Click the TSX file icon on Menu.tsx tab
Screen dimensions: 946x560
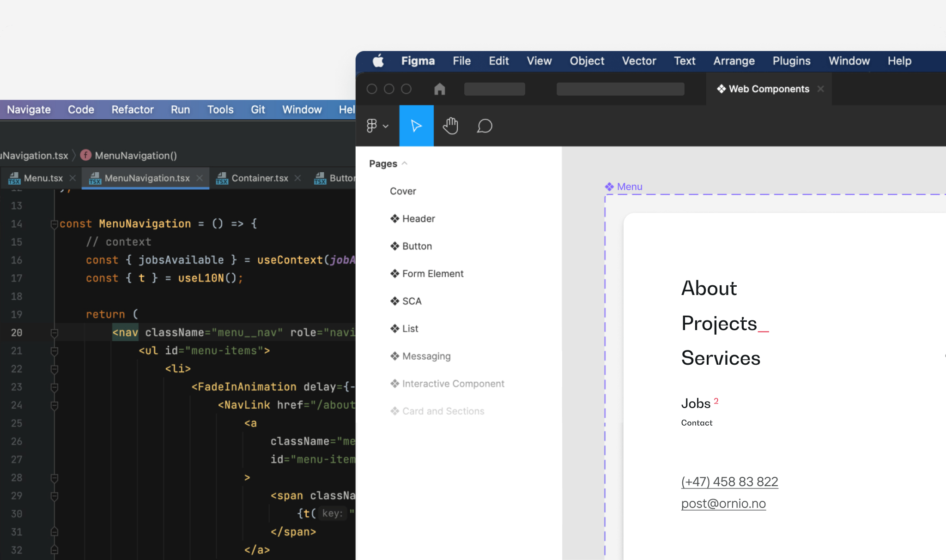(14, 178)
